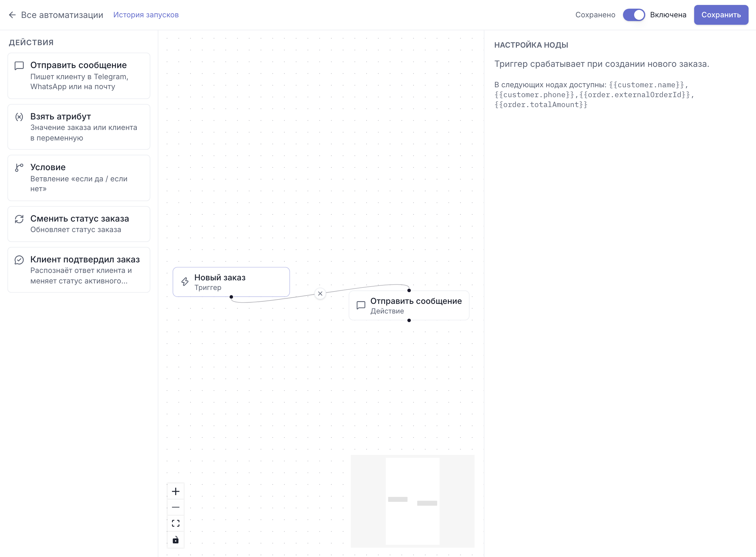This screenshot has height=557, width=756.
Task: Click the Взять атрибут variable icon
Action: [19, 117]
